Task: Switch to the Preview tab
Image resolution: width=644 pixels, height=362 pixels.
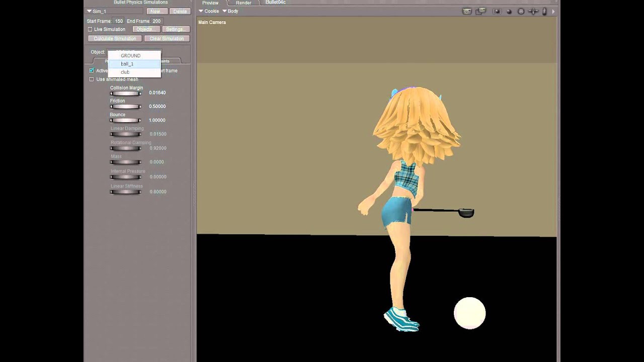Action: pos(210,3)
